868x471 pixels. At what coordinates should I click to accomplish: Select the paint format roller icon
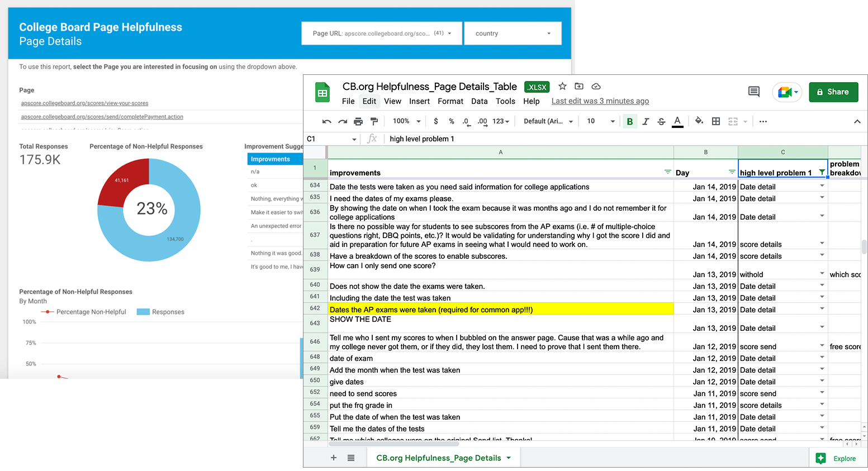(x=374, y=121)
